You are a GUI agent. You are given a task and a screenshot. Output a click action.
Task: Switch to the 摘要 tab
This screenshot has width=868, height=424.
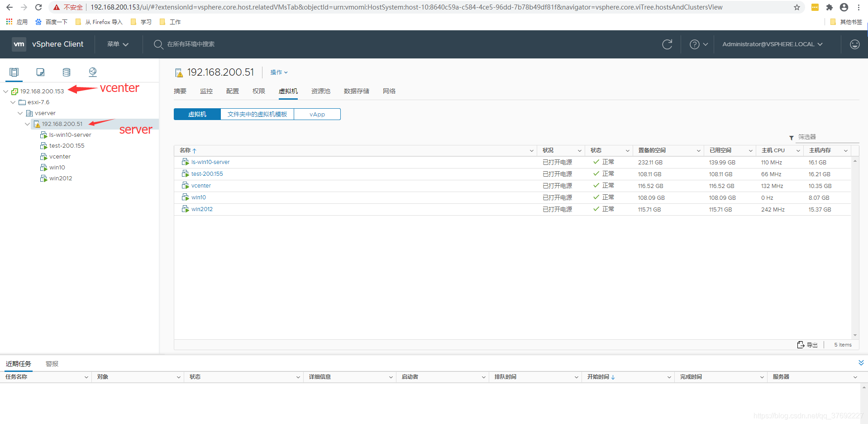coord(180,91)
